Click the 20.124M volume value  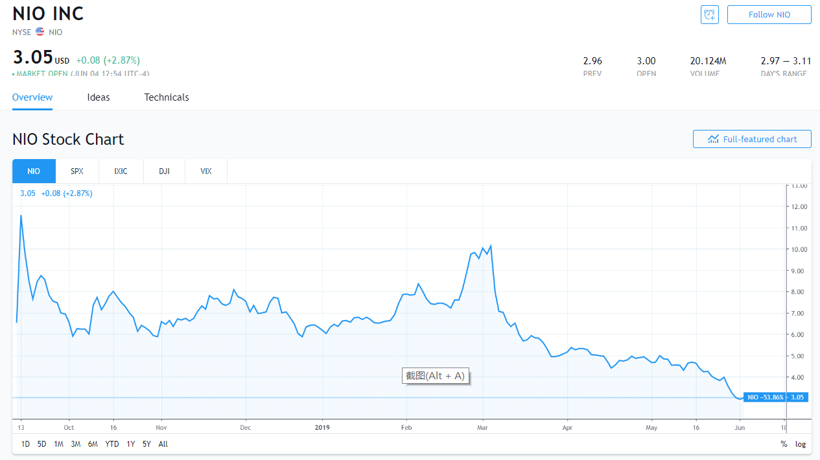[708, 61]
